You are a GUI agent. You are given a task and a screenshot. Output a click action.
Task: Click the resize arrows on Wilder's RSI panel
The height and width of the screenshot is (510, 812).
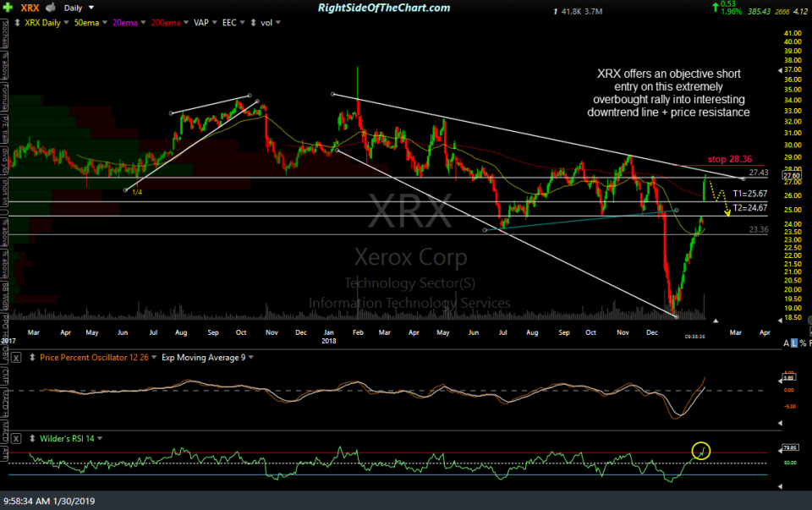tap(32, 437)
